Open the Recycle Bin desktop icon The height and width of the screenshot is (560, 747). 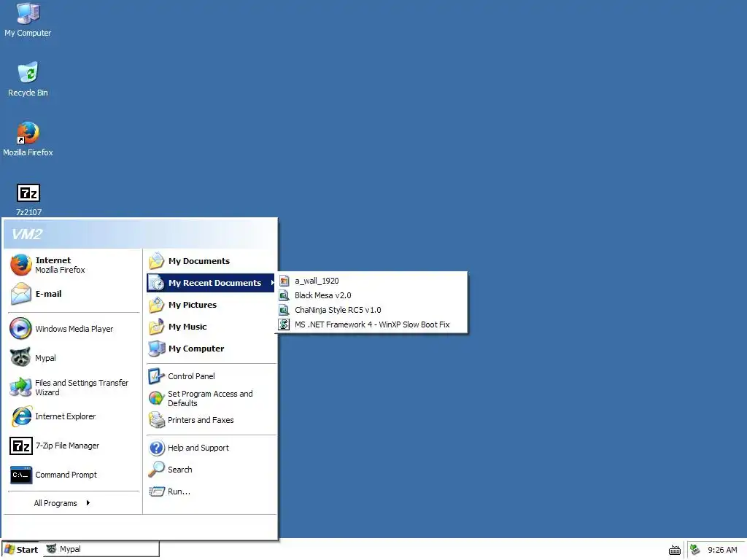[x=28, y=79]
